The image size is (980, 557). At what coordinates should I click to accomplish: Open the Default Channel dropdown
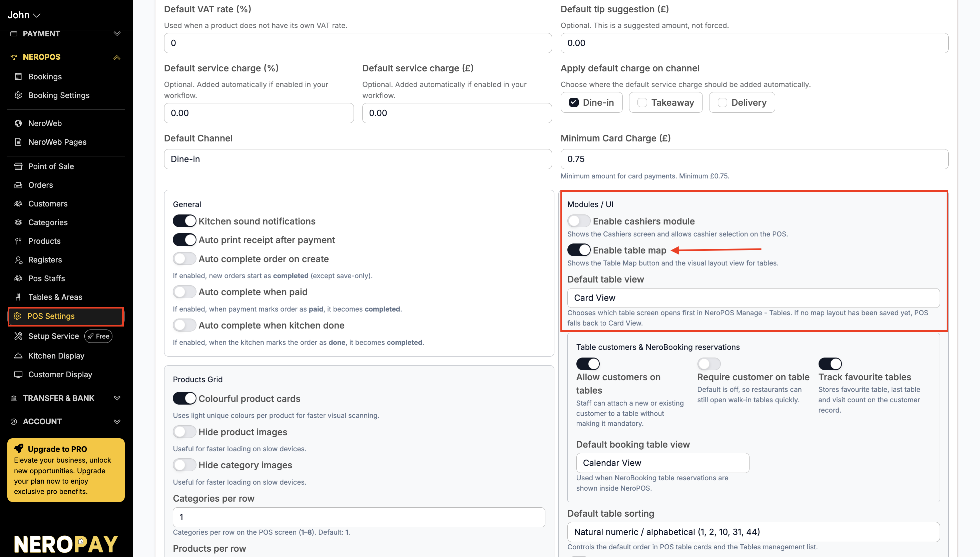(358, 159)
